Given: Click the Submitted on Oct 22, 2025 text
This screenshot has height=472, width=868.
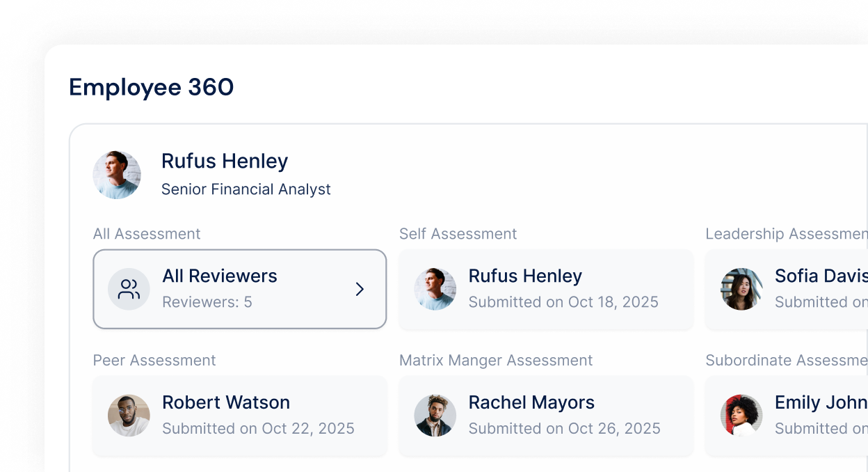Looking at the screenshot, I should click(258, 429).
